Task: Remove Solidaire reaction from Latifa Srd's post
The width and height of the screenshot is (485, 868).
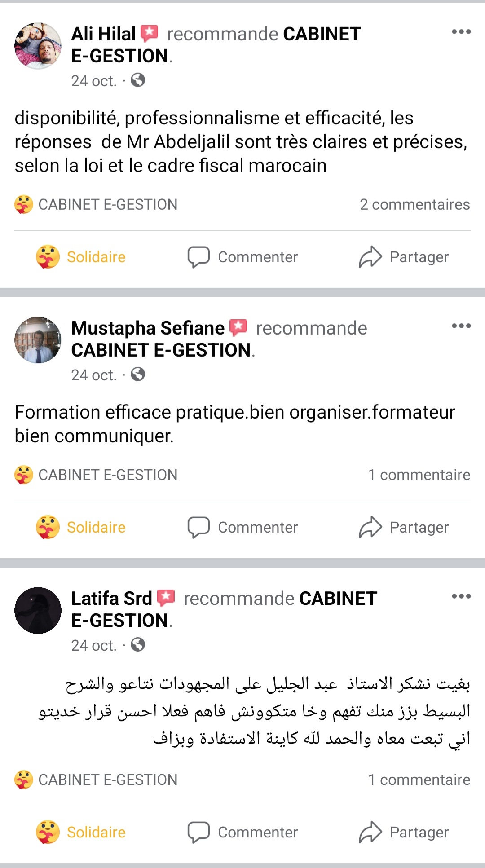Action: tap(81, 832)
